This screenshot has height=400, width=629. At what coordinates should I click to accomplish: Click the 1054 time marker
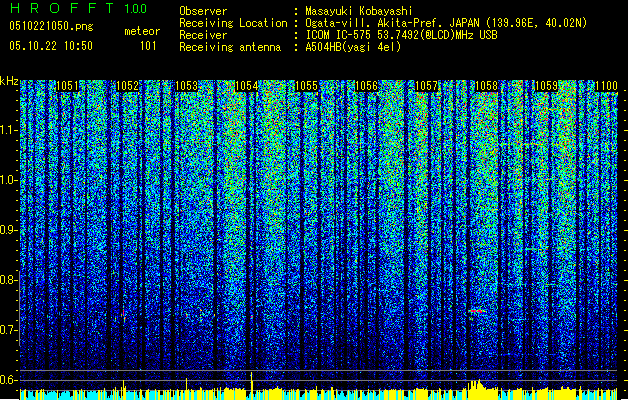pyautogui.click(x=247, y=86)
